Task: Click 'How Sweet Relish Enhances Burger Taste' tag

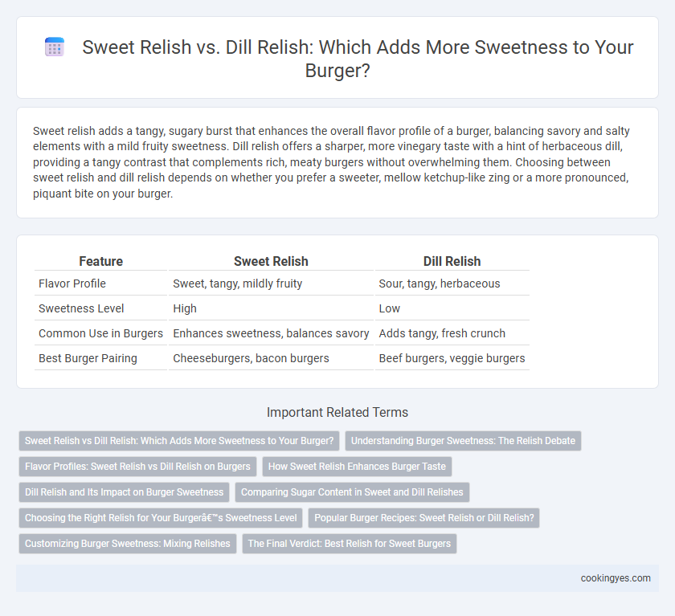Action: tap(357, 467)
